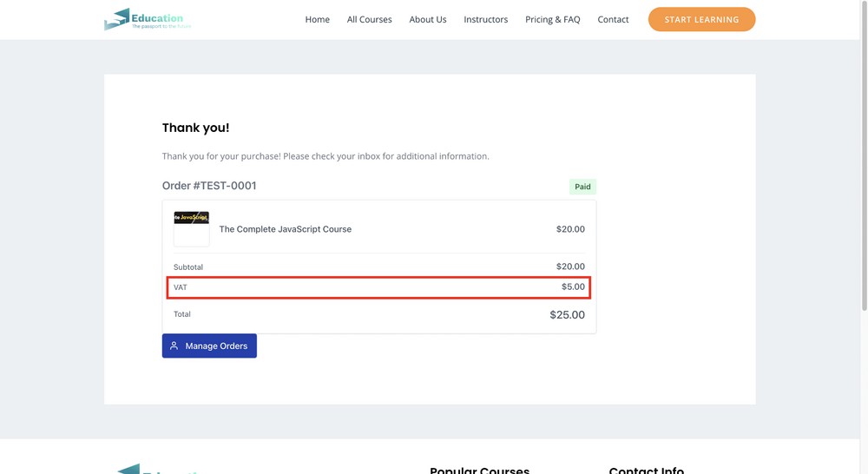The width and height of the screenshot is (868, 474).
Task: Click the Popular Courses footer heading
Action: pyautogui.click(x=479, y=471)
